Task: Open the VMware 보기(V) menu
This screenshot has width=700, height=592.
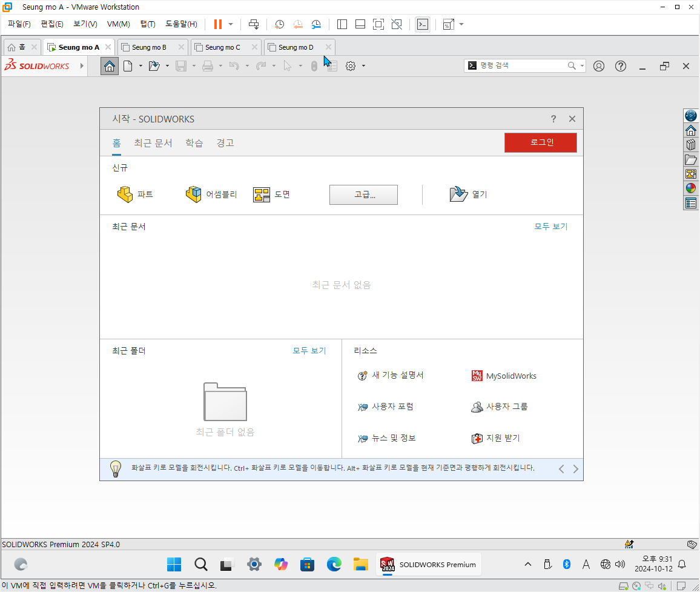Action: [85, 24]
